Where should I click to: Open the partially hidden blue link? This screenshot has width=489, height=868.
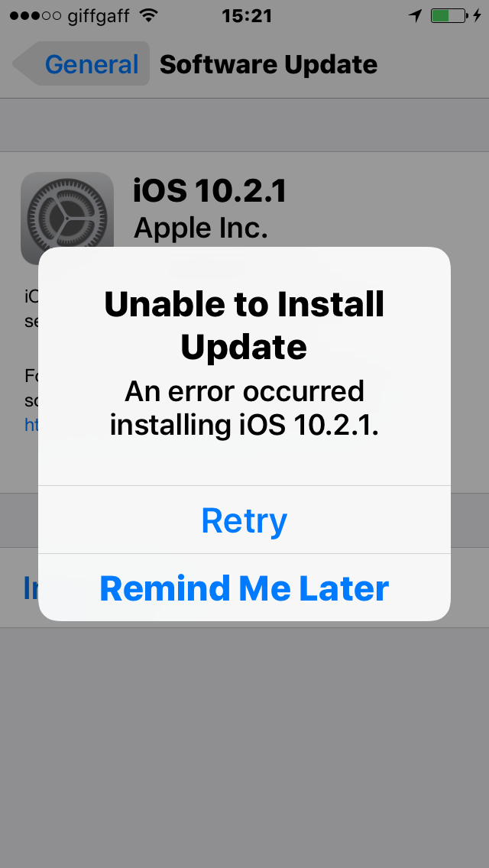click(x=31, y=425)
